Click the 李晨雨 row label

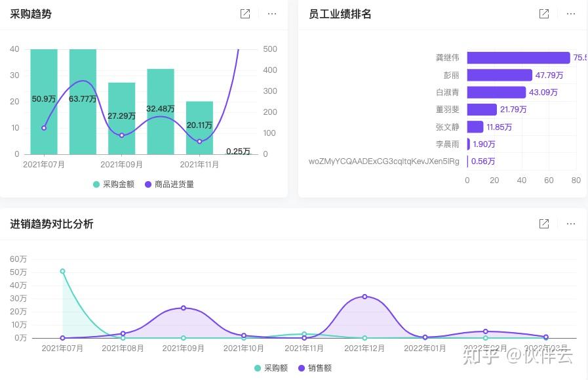(447, 144)
